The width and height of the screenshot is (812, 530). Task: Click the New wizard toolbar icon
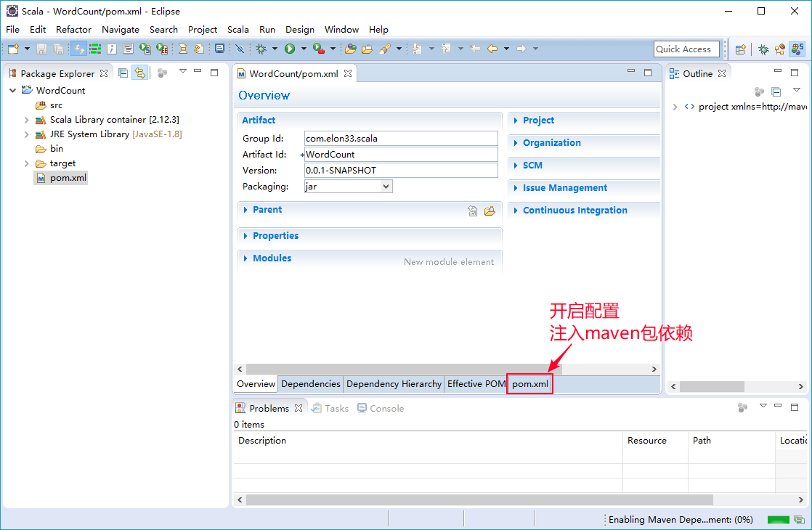[x=13, y=49]
